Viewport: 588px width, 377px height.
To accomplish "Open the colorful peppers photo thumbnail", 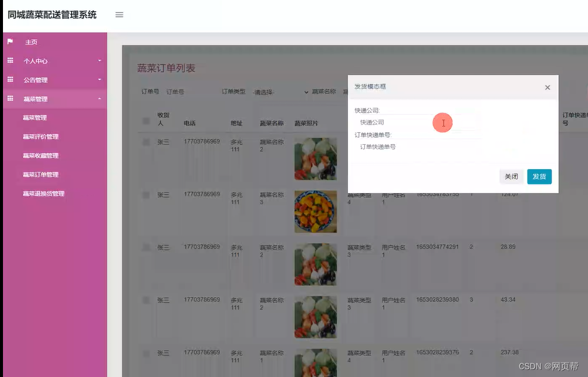I will click(315, 211).
